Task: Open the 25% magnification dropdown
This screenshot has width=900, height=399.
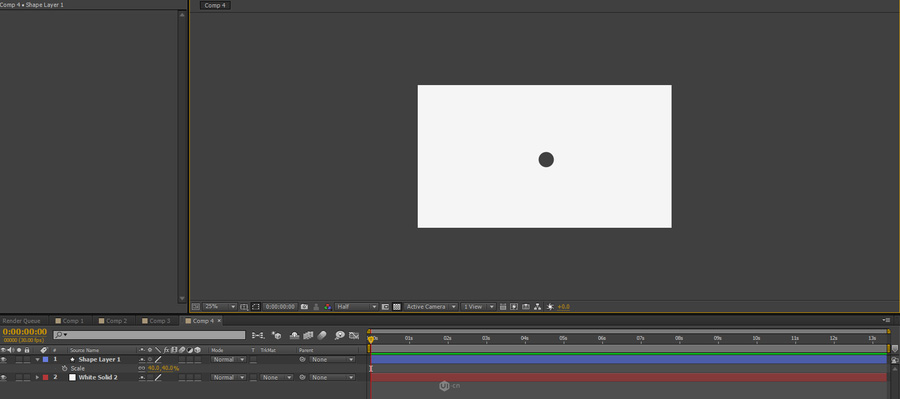Action: coord(220,307)
